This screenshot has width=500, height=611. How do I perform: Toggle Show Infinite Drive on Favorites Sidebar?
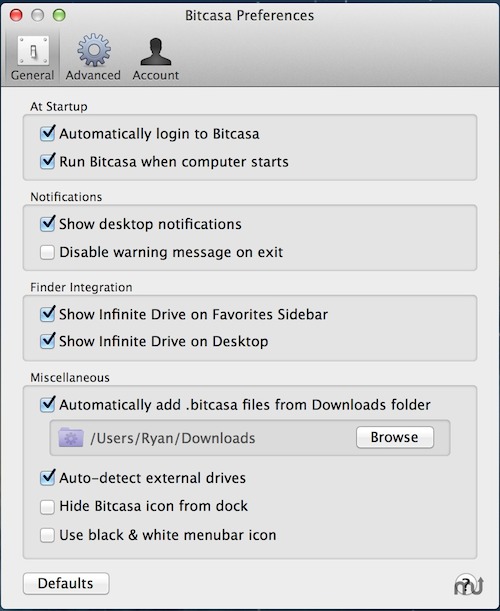pos(48,314)
